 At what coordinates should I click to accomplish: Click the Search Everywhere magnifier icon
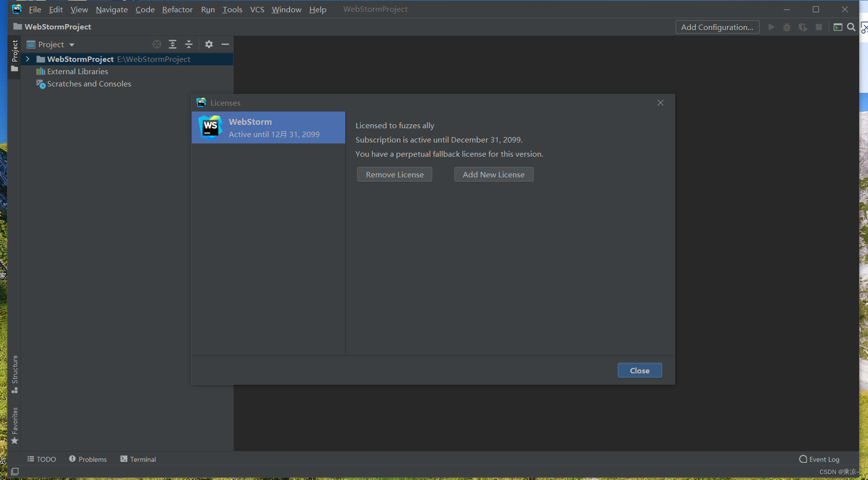pyautogui.click(x=851, y=27)
